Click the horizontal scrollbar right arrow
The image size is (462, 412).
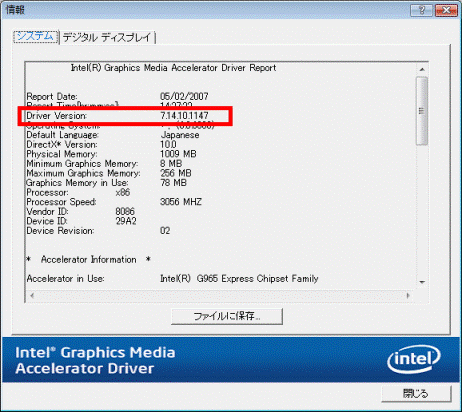point(408,295)
